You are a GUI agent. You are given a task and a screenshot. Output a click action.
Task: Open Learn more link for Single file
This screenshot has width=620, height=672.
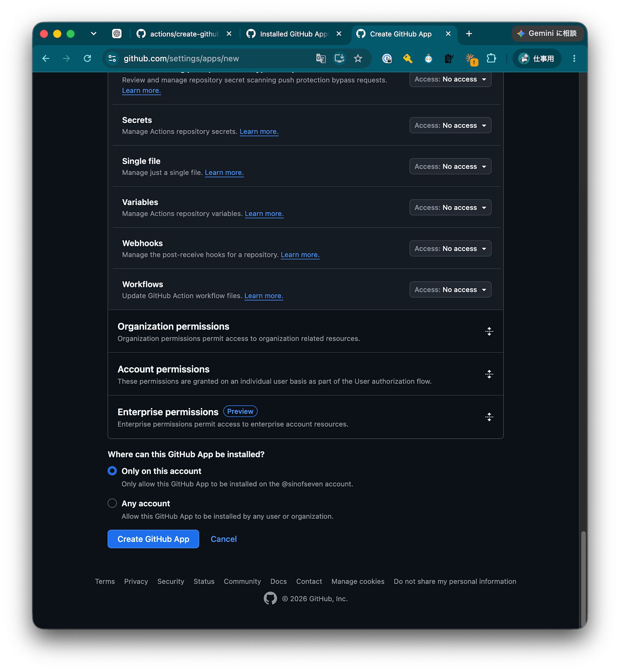point(224,172)
